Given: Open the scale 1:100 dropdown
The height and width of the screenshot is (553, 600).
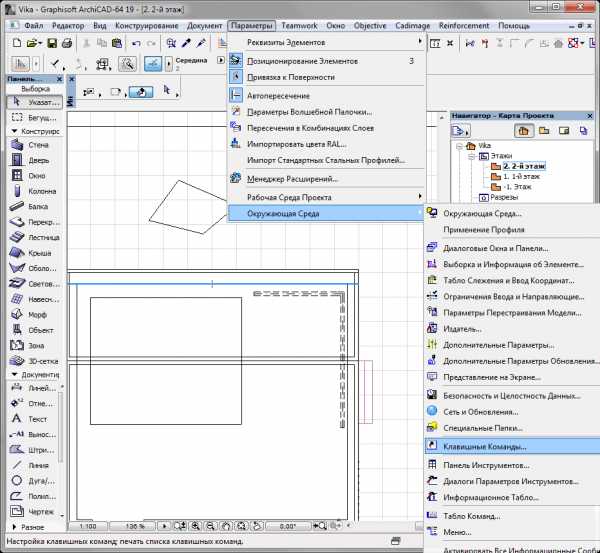Looking at the screenshot, I should [88, 526].
